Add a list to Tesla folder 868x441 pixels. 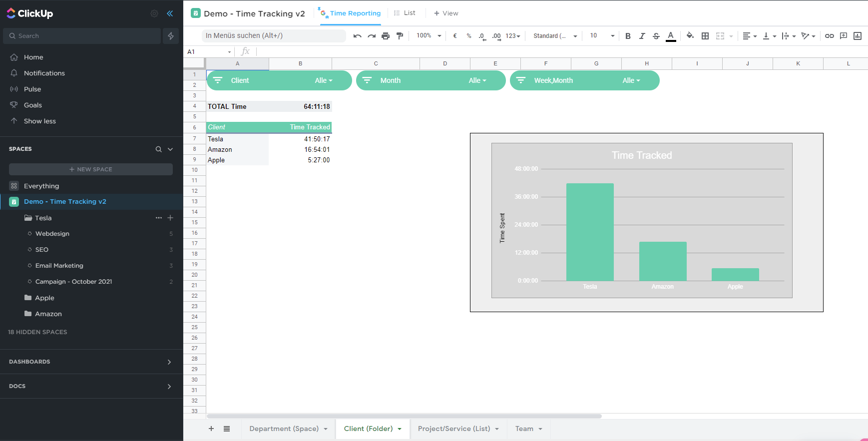point(170,218)
